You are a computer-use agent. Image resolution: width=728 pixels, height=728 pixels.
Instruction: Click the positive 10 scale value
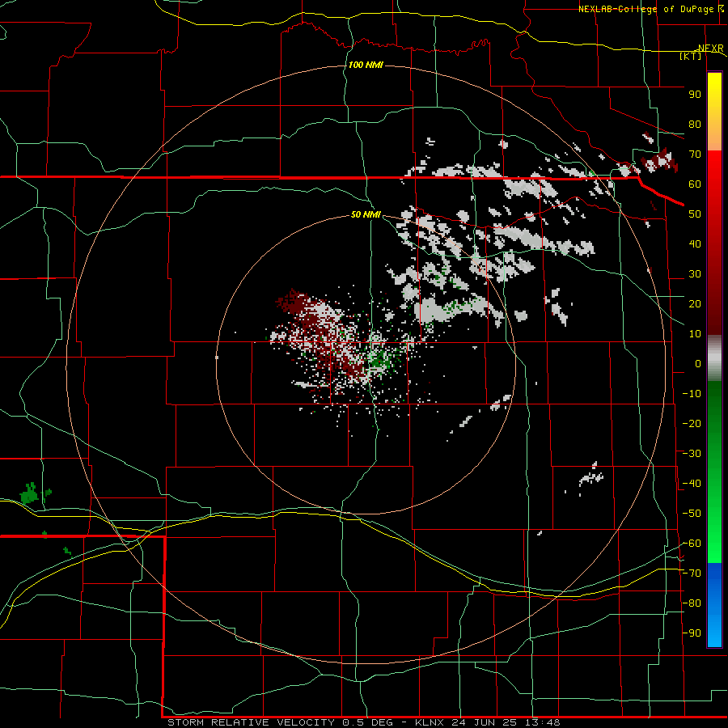(x=695, y=334)
